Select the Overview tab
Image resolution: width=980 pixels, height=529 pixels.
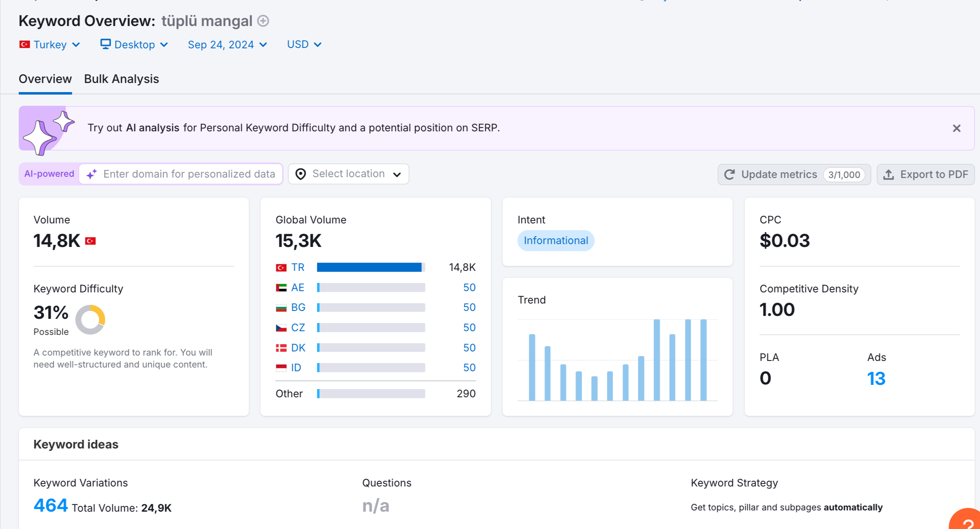45,79
